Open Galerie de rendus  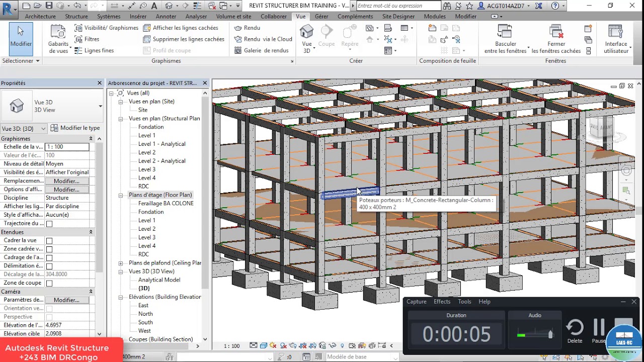[261, 50]
